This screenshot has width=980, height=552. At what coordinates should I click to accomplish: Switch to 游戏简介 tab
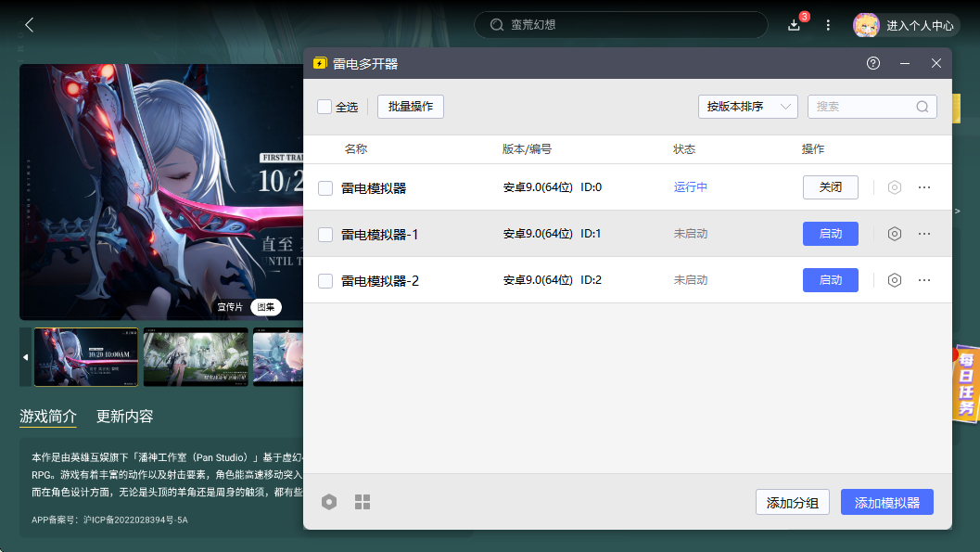[48, 417]
